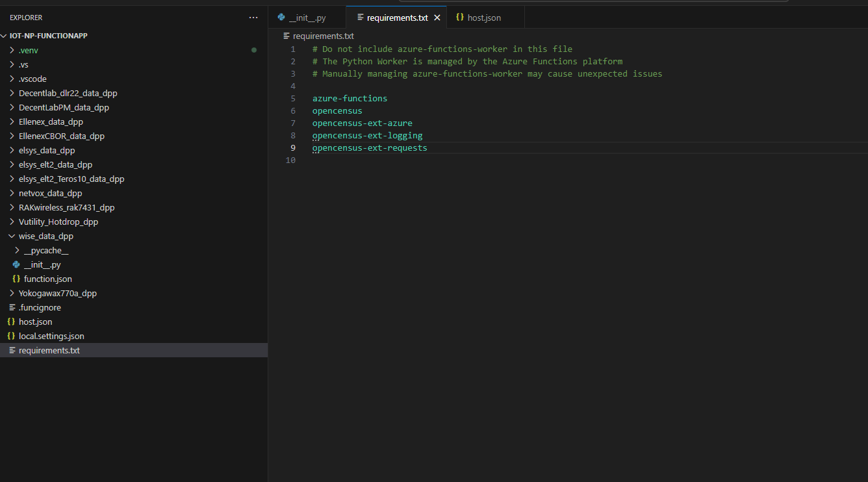
Task: Click the Python file icon beside __init__.py in explorer
Action: coord(16,264)
